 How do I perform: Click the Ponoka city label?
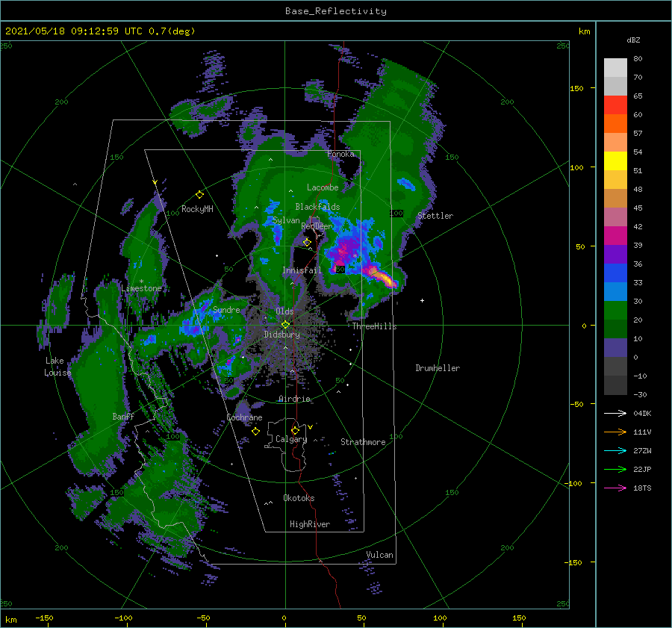pyautogui.click(x=340, y=154)
